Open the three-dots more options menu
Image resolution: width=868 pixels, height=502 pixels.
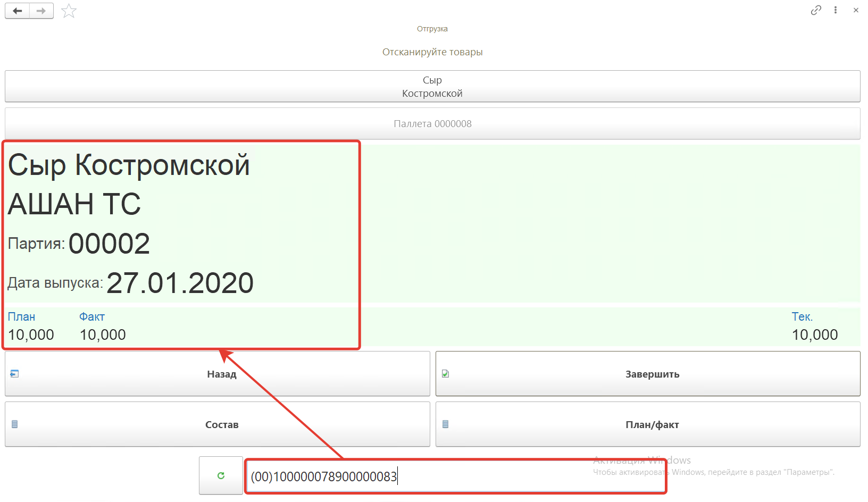pos(836,10)
